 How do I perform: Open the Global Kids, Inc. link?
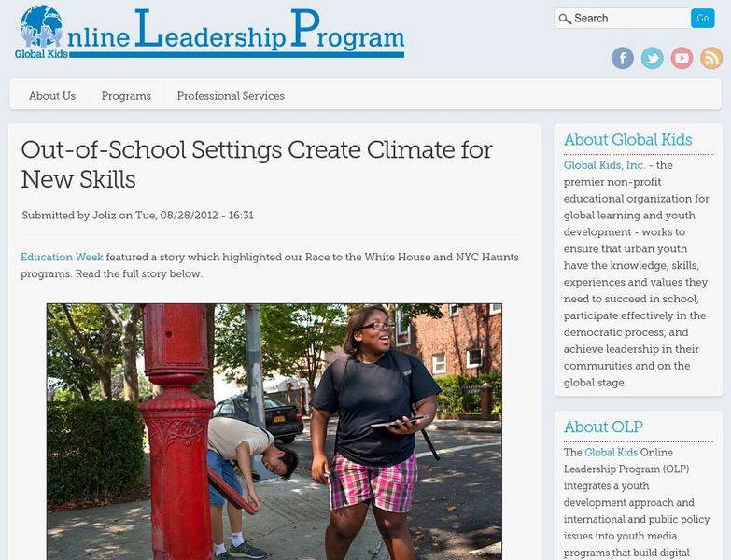tap(605, 165)
